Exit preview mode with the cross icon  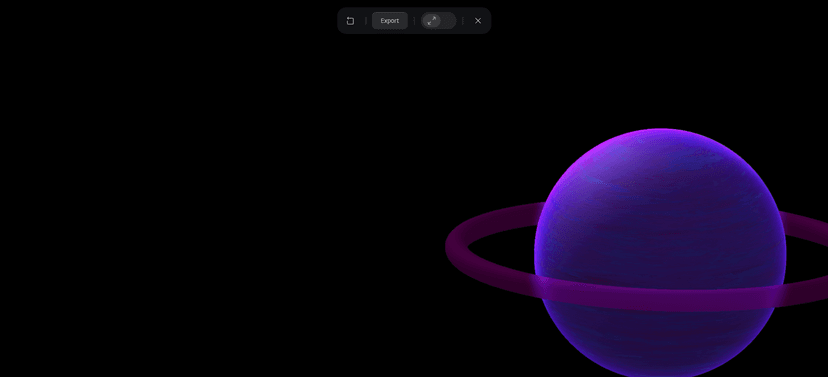[x=478, y=21]
